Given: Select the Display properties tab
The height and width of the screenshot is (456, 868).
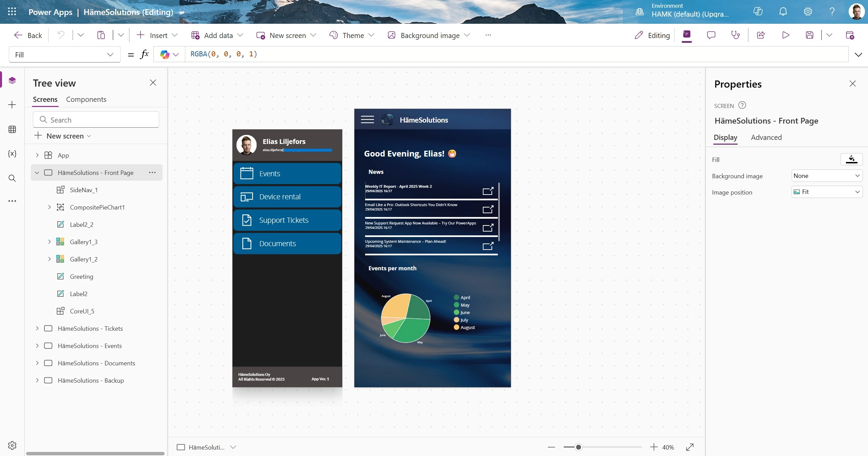Looking at the screenshot, I should tap(725, 137).
